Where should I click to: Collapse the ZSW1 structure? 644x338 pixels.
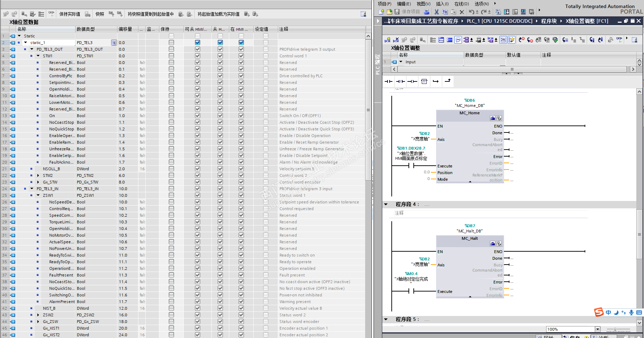(38, 195)
